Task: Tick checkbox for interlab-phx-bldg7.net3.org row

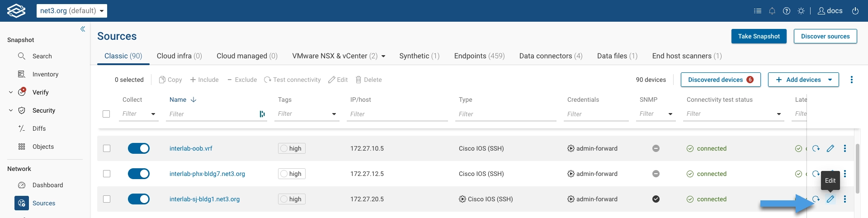Action: click(107, 174)
